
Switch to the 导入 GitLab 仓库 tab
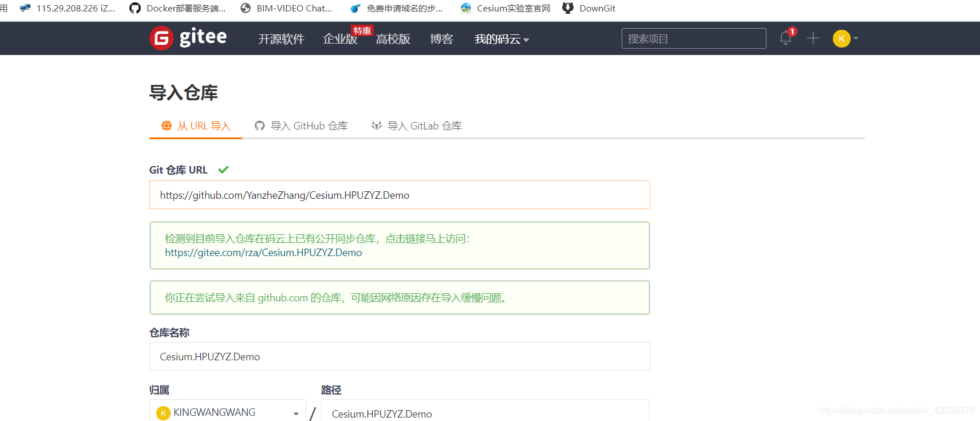(417, 125)
